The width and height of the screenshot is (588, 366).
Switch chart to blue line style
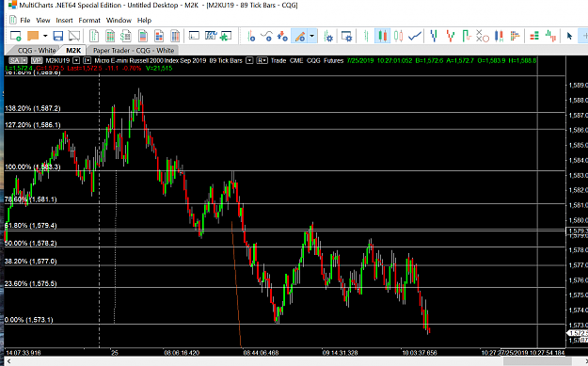coord(415,36)
